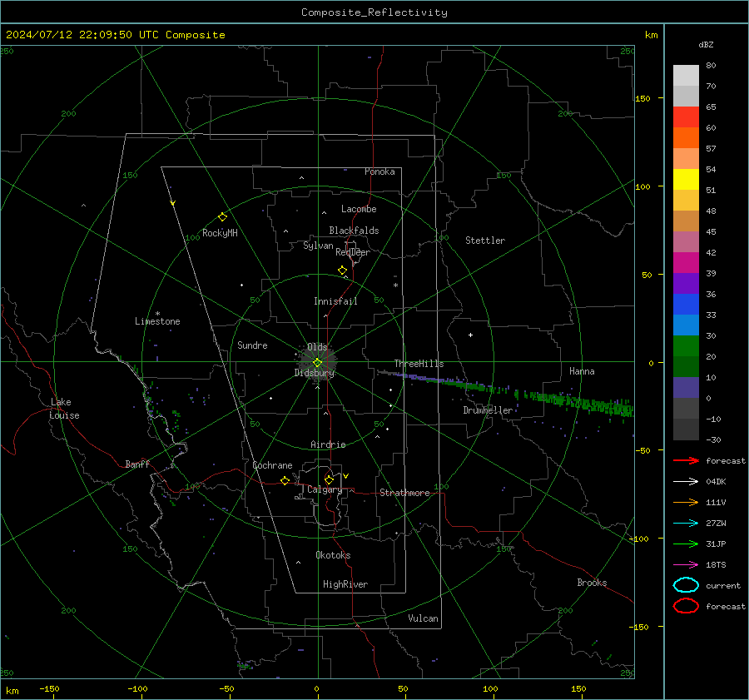Click the radar site diamond at Olds
Viewport: 749px width, 700px height.
click(x=317, y=363)
